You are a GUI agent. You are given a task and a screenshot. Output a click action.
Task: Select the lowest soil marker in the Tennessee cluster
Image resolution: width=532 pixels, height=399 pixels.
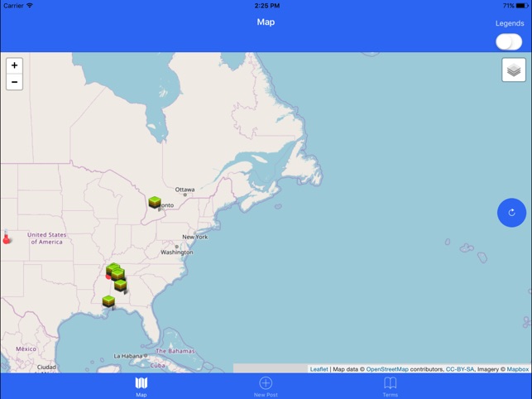(x=121, y=286)
